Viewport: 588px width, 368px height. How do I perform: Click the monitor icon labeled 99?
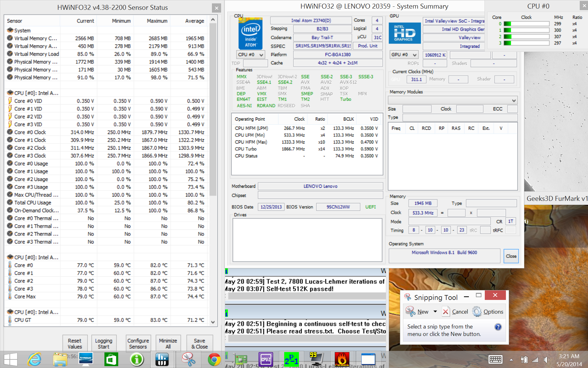tap(316, 359)
